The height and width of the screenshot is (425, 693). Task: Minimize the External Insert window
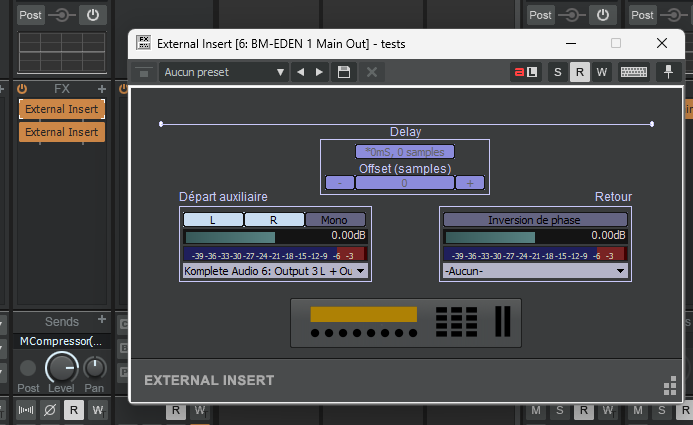coord(571,43)
